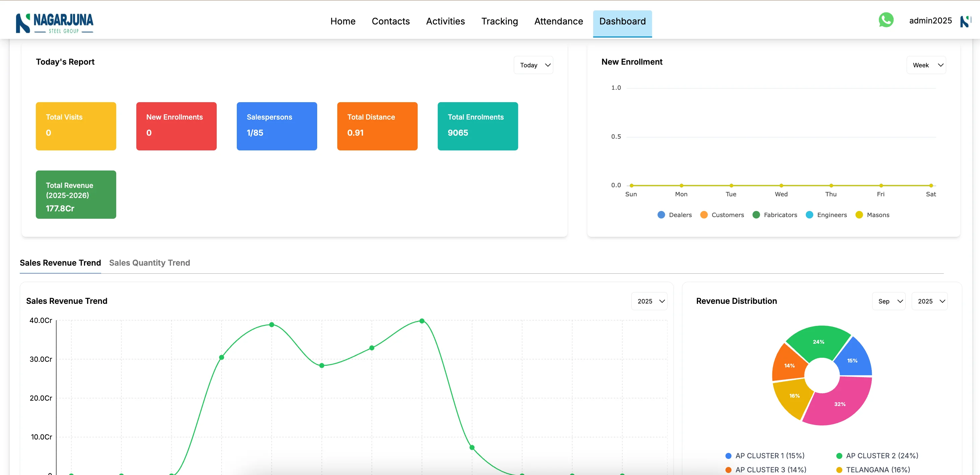Toggle the Engineers legend item

(826, 215)
